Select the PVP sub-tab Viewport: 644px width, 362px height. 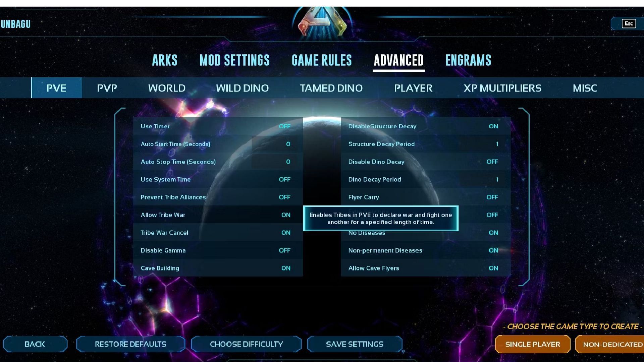[107, 87]
